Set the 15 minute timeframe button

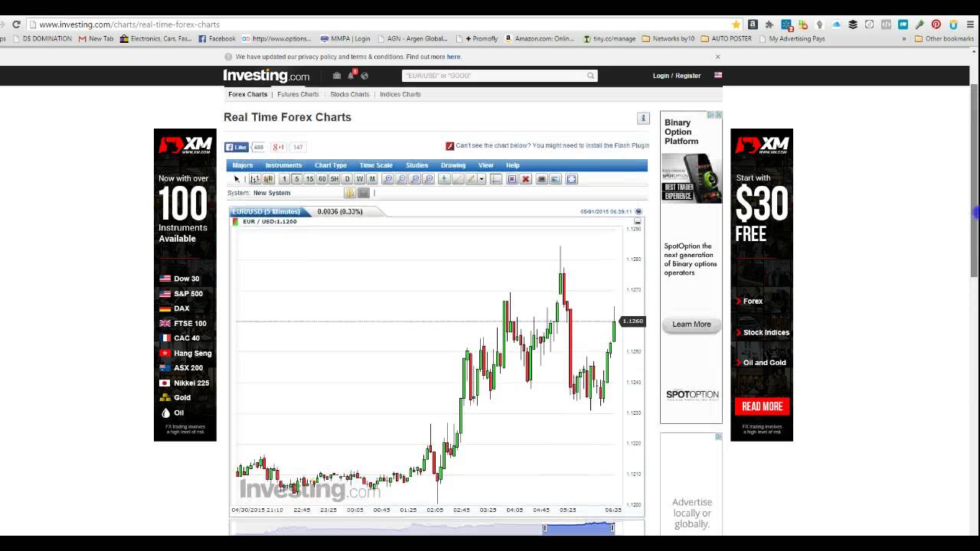pyautogui.click(x=309, y=179)
